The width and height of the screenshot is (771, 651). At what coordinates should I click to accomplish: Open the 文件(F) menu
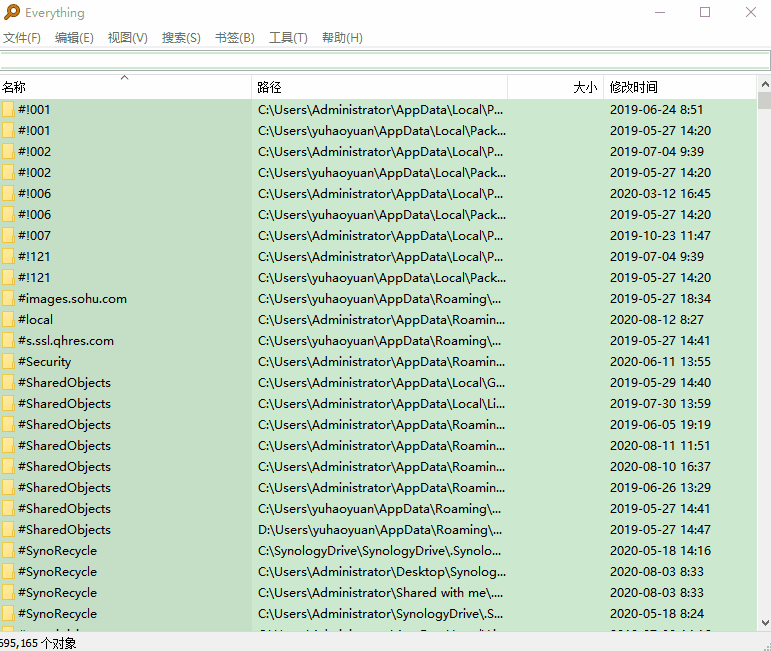pyautogui.click(x=22, y=38)
